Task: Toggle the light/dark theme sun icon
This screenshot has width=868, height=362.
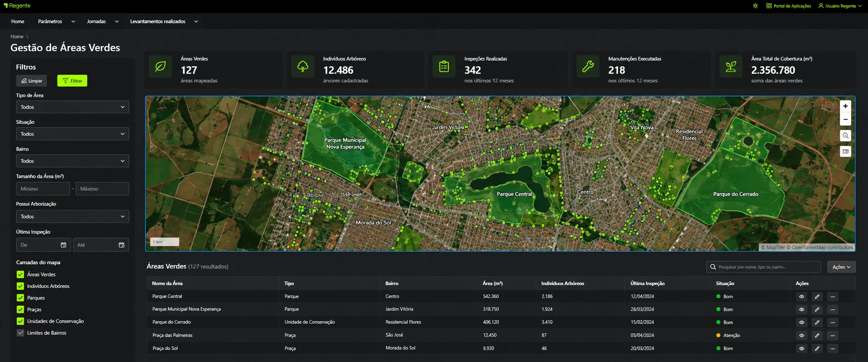Action: (755, 6)
